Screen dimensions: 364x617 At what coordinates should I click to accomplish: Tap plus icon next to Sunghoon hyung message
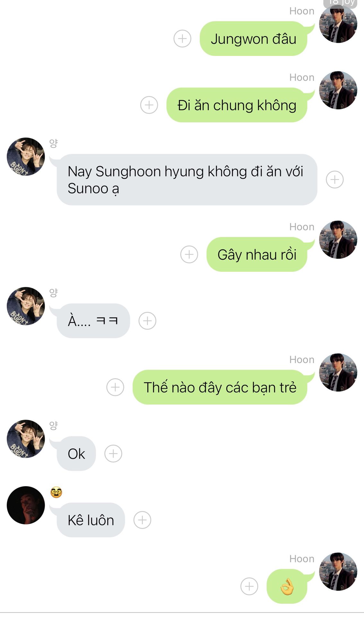click(x=334, y=180)
